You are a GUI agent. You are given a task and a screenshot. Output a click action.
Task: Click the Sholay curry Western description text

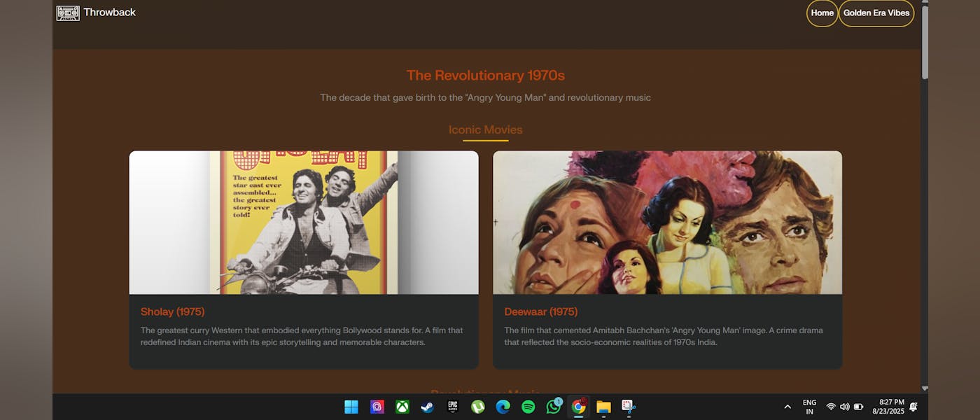302,337
